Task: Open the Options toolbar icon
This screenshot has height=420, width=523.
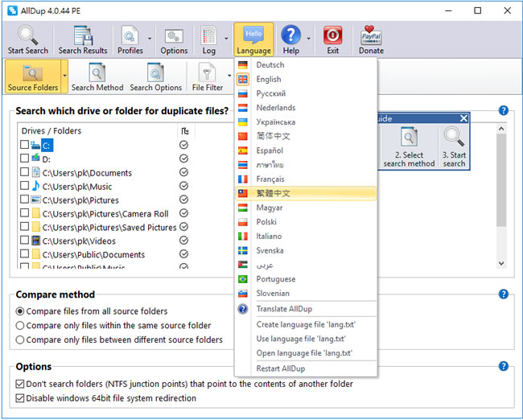Action: tap(174, 35)
